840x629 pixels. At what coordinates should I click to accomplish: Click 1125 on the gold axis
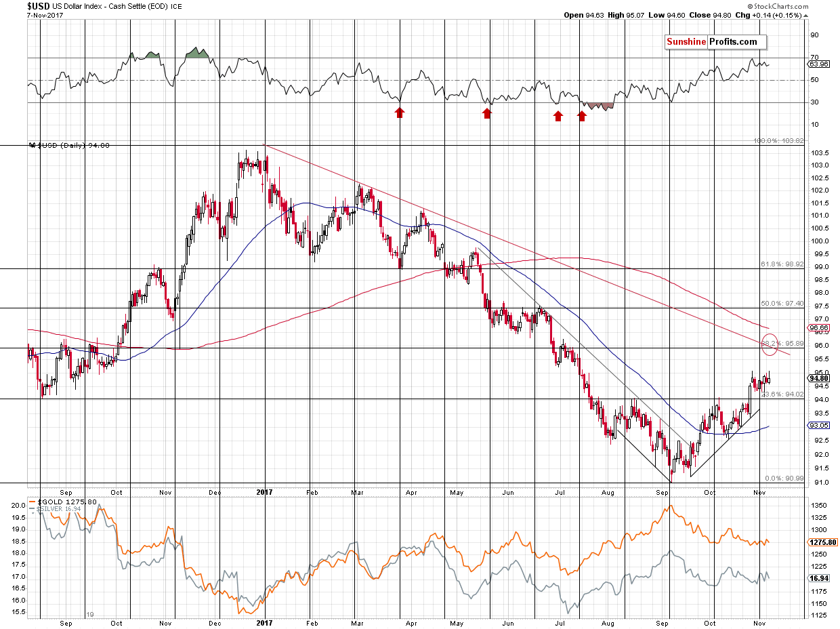(x=818, y=615)
